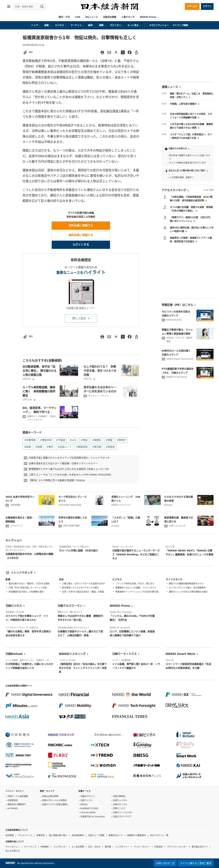Open 日経会社情報 menu item
The image size is (219, 868).
pyautogui.click(x=109, y=17)
